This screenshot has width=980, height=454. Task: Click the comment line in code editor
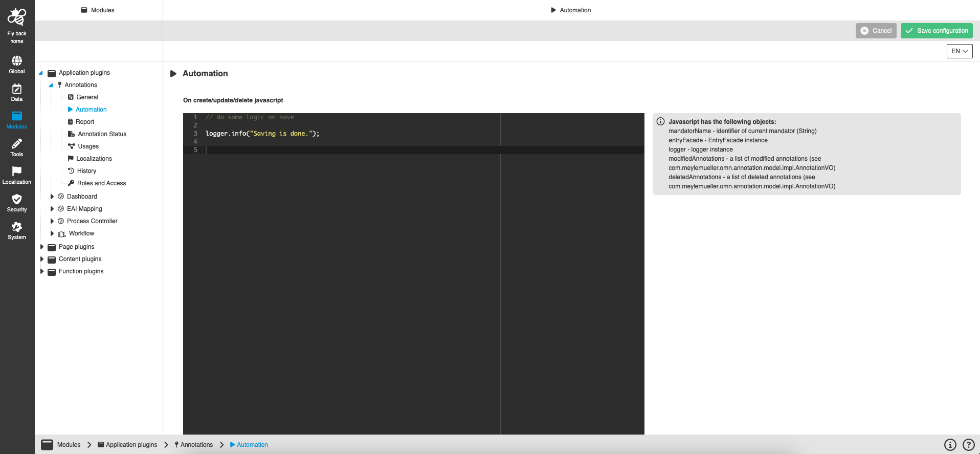click(250, 117)
